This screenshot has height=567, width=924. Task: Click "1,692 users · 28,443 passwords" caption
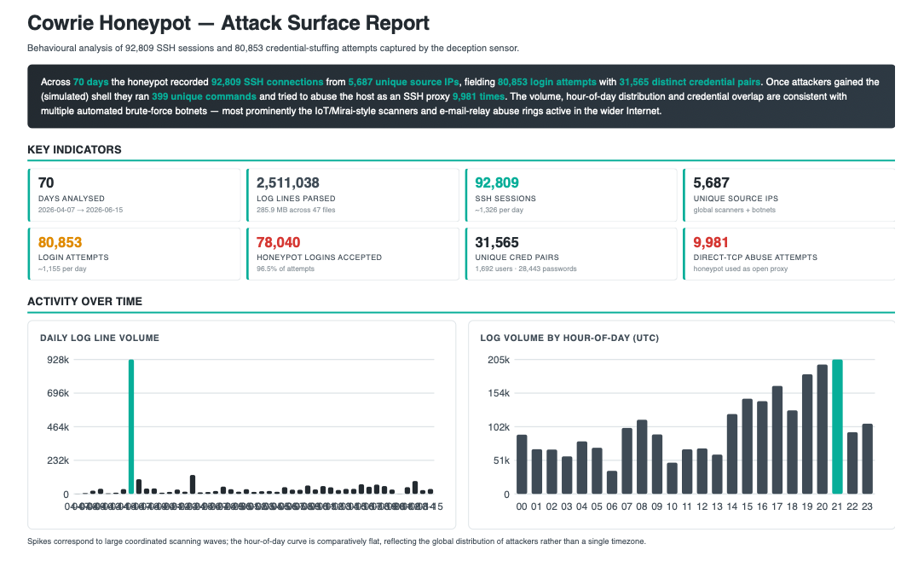(526, 269)
